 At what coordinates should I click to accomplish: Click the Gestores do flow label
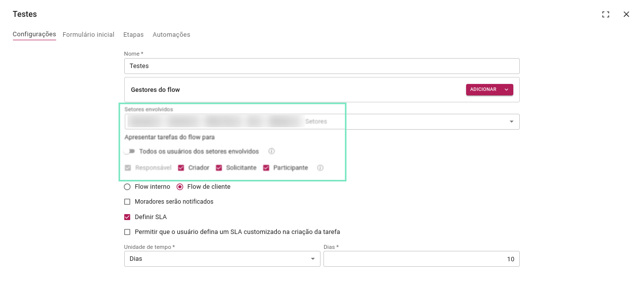(x=155, y=90)
